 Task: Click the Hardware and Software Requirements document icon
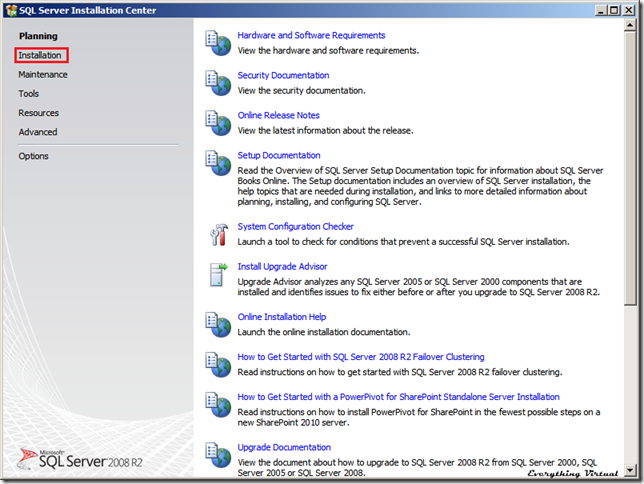tap(218, 44)
